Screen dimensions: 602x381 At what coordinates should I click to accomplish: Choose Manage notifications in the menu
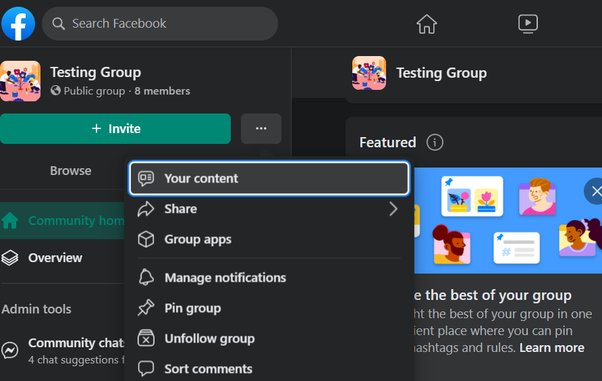click(269, 277)
